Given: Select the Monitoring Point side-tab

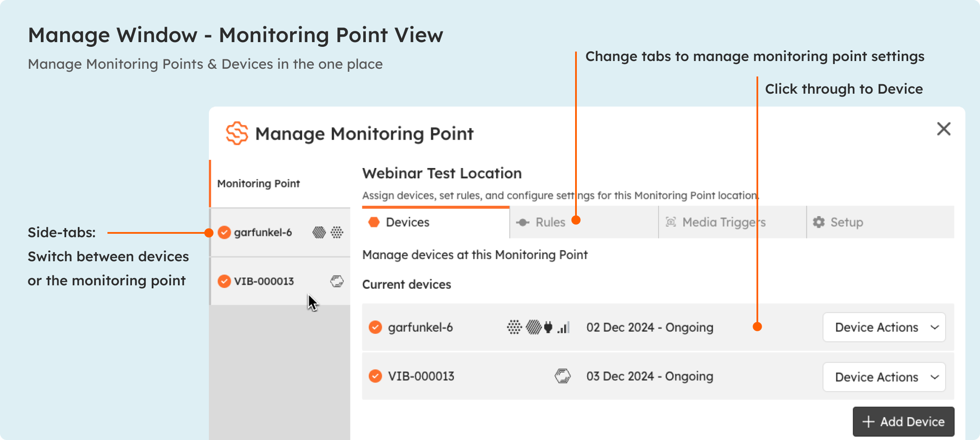Looking at the screenshot, I should [x=280, y=183].
